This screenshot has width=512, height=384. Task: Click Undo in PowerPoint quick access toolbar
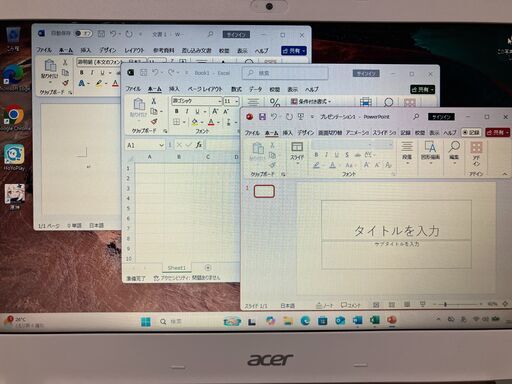274,117
